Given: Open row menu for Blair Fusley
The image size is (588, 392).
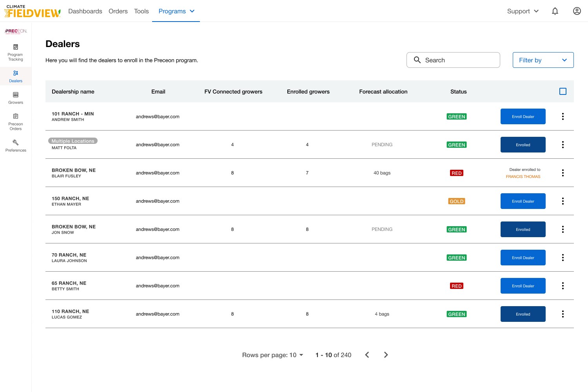Looking at the screenshot, I should (x=563, y=173).
